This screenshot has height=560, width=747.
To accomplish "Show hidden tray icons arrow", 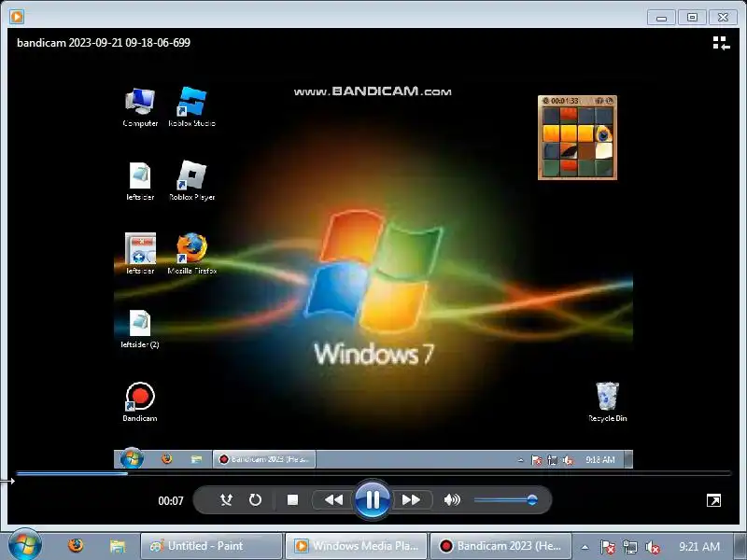I will tap(585, 547).
